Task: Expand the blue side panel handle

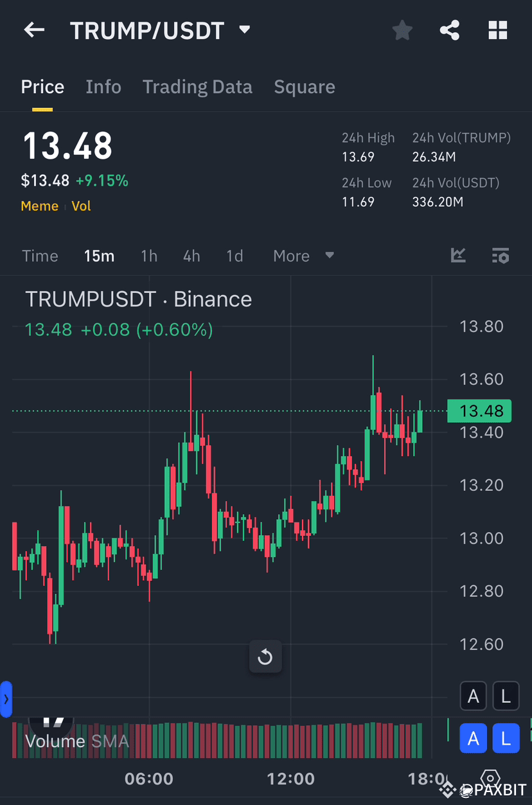Action: coord(6,699)
